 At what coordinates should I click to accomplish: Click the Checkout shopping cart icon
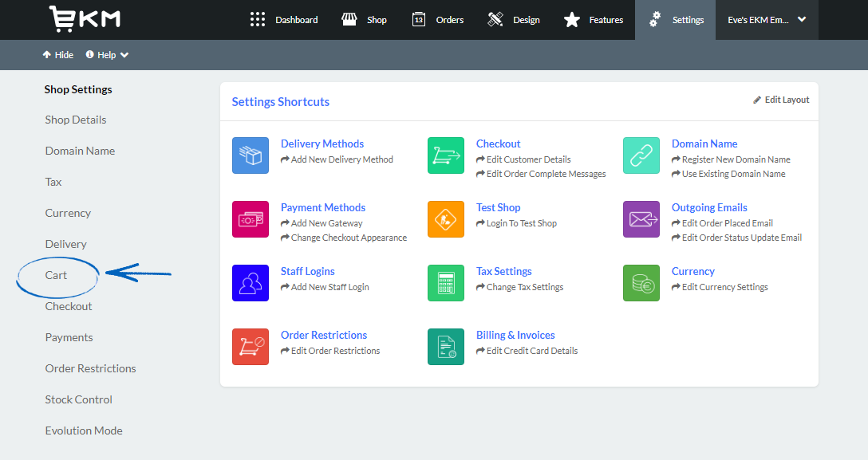coord(446,155)
